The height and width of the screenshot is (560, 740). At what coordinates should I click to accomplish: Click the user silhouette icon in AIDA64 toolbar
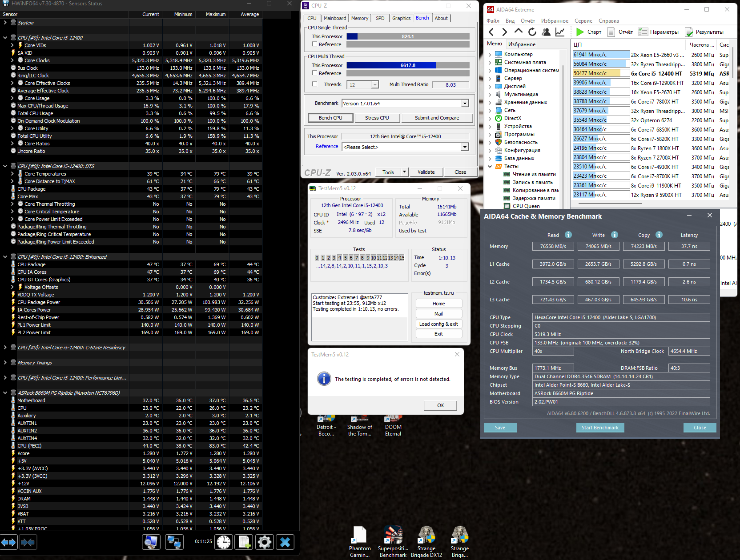546,32
